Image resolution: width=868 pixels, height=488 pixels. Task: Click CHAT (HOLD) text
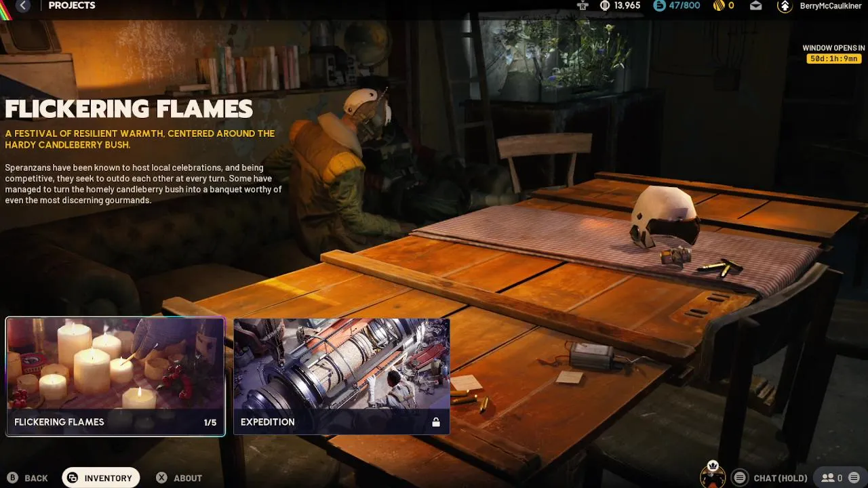[x=781, y=479]
